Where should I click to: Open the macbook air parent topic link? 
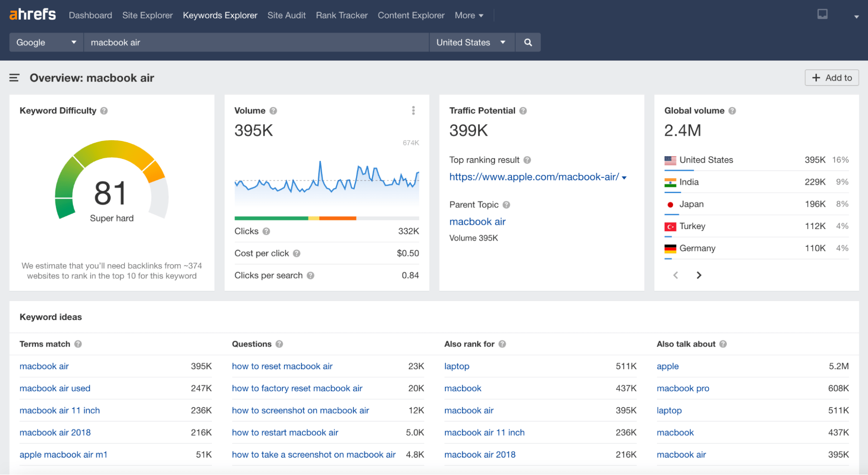477,221
